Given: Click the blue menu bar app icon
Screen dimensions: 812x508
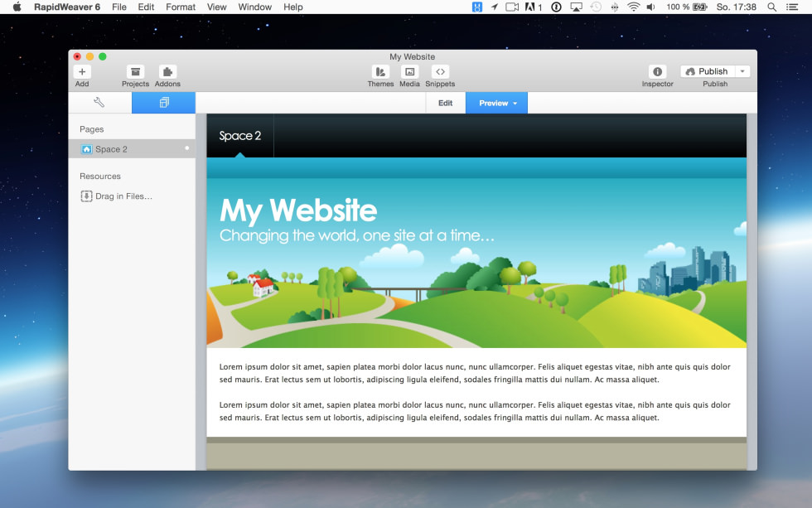Looking at the screenshot, I should coord(477,7).
